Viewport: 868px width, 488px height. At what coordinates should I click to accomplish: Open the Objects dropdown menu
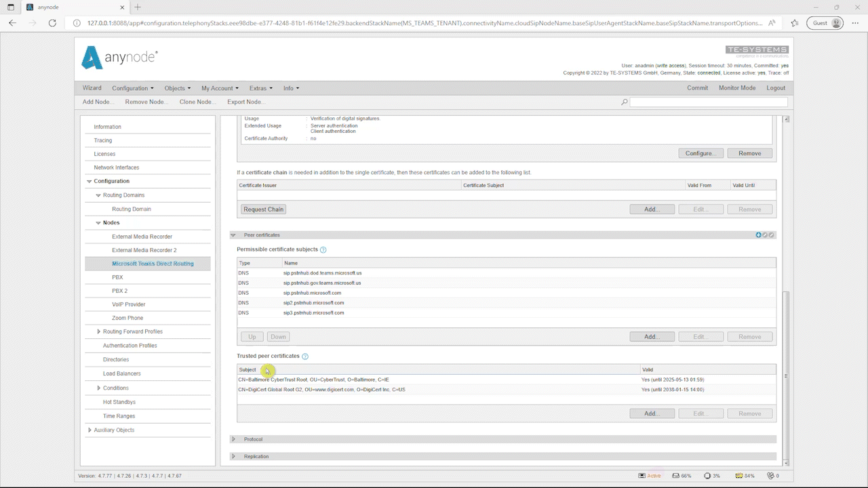click(177, 88)
